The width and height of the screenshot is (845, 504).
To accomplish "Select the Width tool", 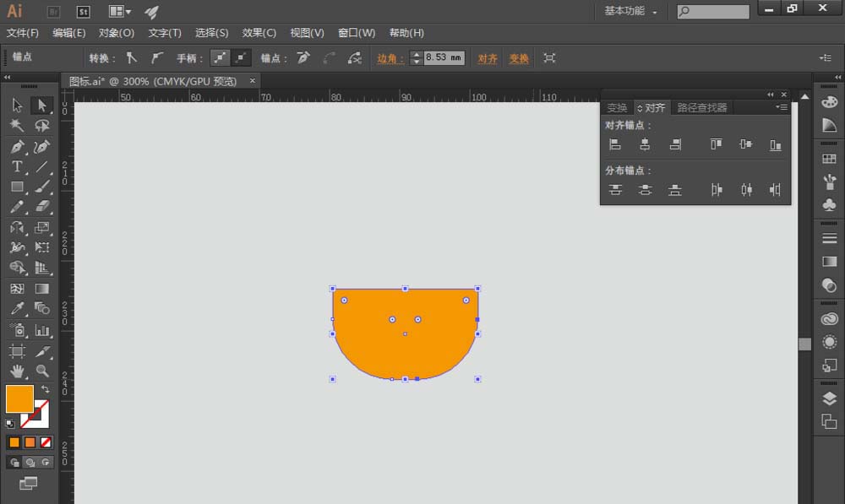I will point(17,247).
